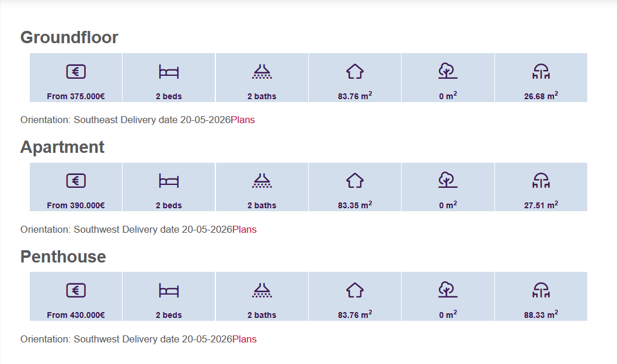
Task: Click the terrace icon in Apartment row
Action: (541, 181)
